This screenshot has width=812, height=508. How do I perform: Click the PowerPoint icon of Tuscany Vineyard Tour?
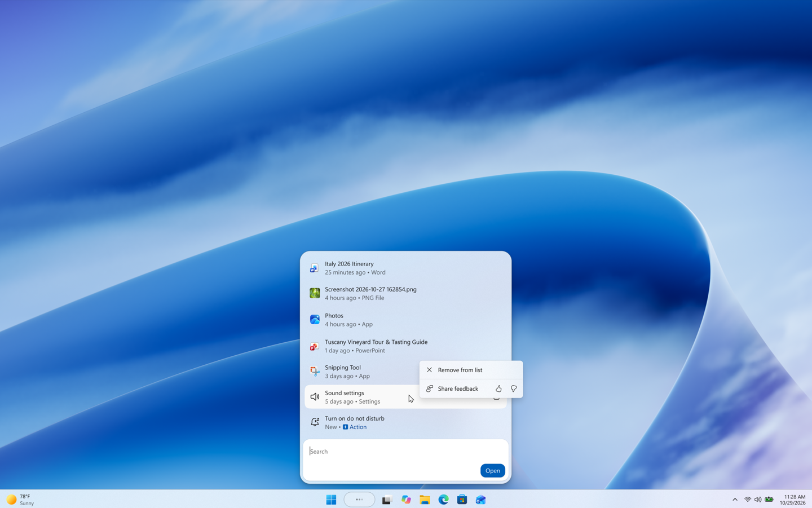pyautogui.click(x=315, y=346)
